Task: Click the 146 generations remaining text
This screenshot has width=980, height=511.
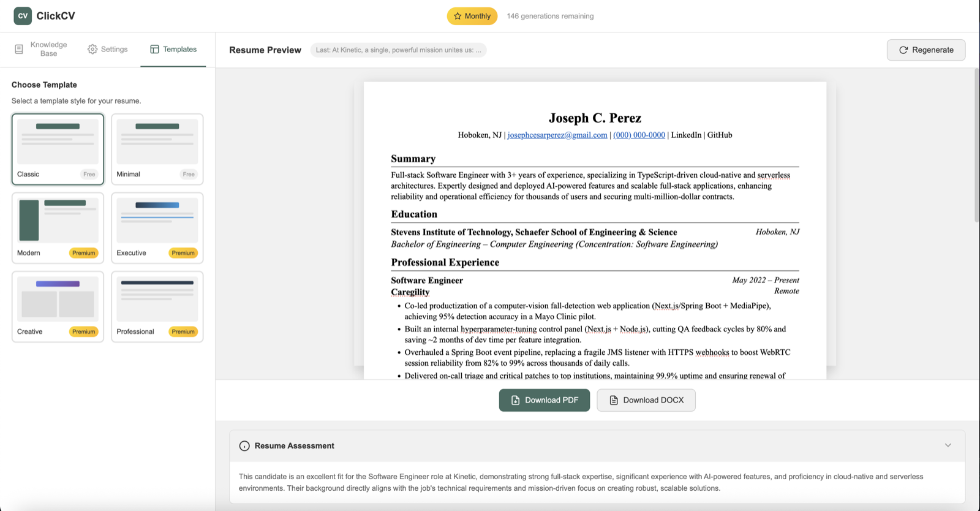Action: pos(550,16)
